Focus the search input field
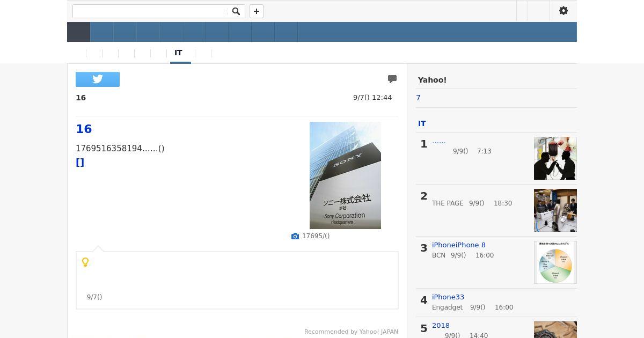644x338 pixels. click(x=150, y=11)
